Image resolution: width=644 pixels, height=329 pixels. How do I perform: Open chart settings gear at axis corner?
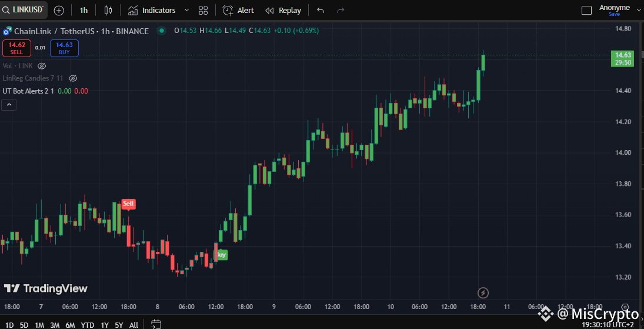coord(625,307)
